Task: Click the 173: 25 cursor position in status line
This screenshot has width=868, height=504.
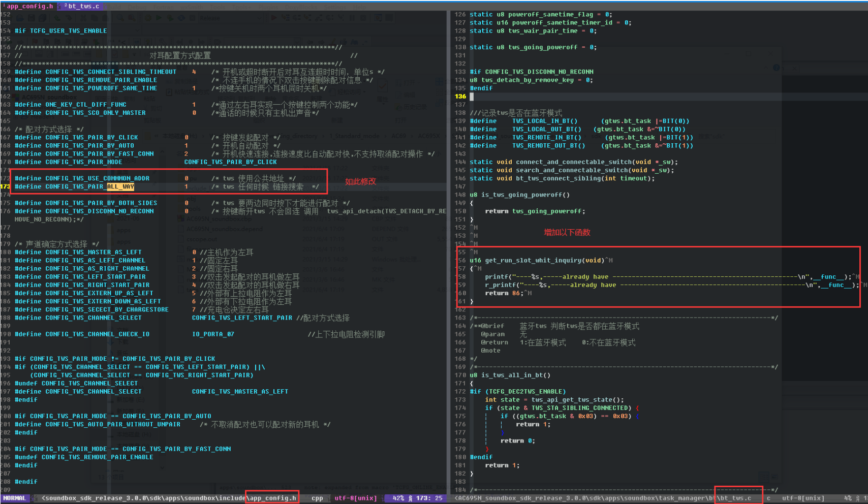Action: [429, 498]
